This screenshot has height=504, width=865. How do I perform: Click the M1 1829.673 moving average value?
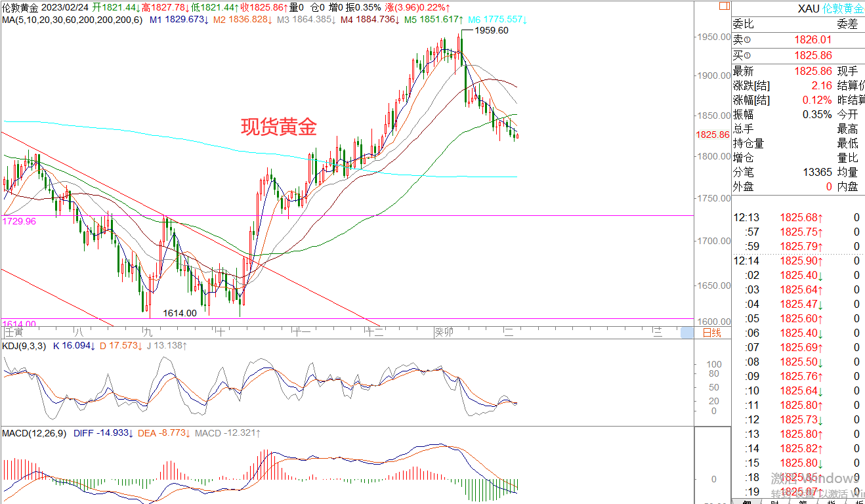[x=179, y=20]
